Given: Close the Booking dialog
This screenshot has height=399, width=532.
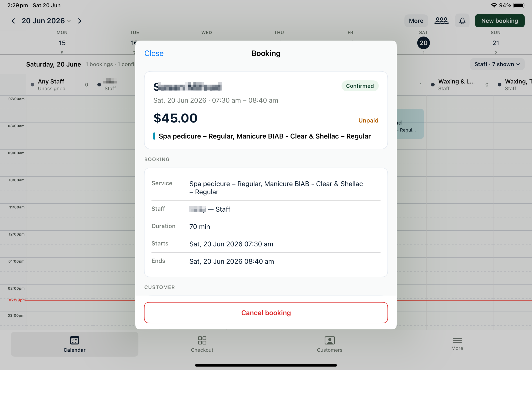Looking at the screenshot, I should 154,53.
